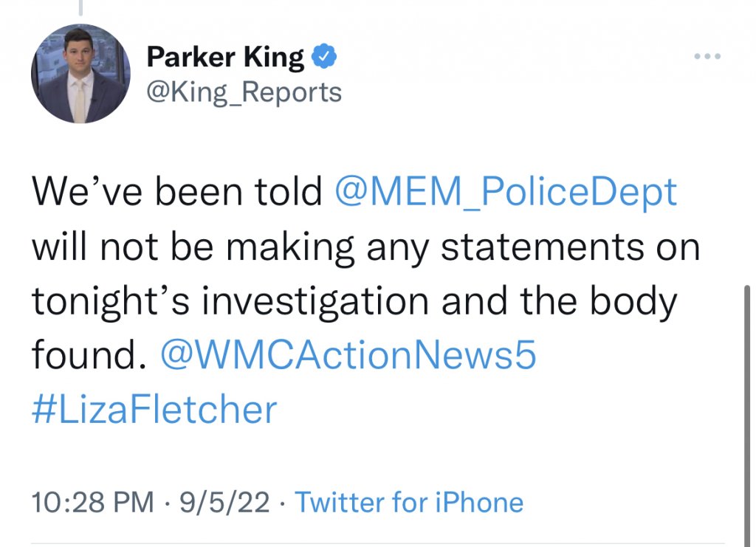
Task: Click the 9/5/22 date
Action: (224, 503)
